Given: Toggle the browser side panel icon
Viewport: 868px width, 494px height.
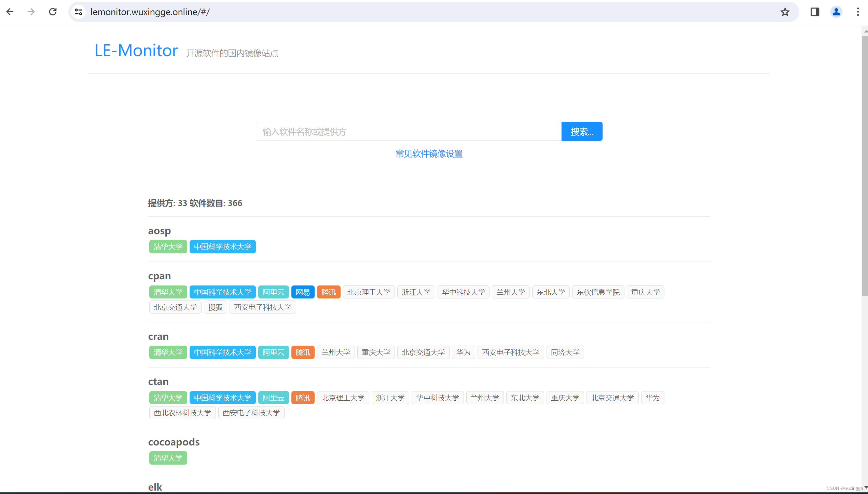Looking at the screenshot, I should click(x=815, y=12).
